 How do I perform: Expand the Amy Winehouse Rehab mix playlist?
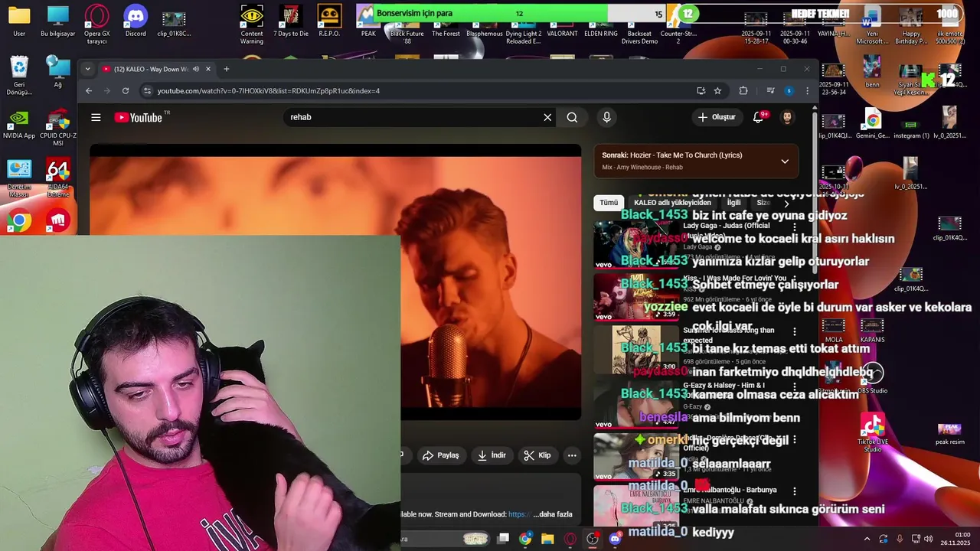[x=785, y=161]
